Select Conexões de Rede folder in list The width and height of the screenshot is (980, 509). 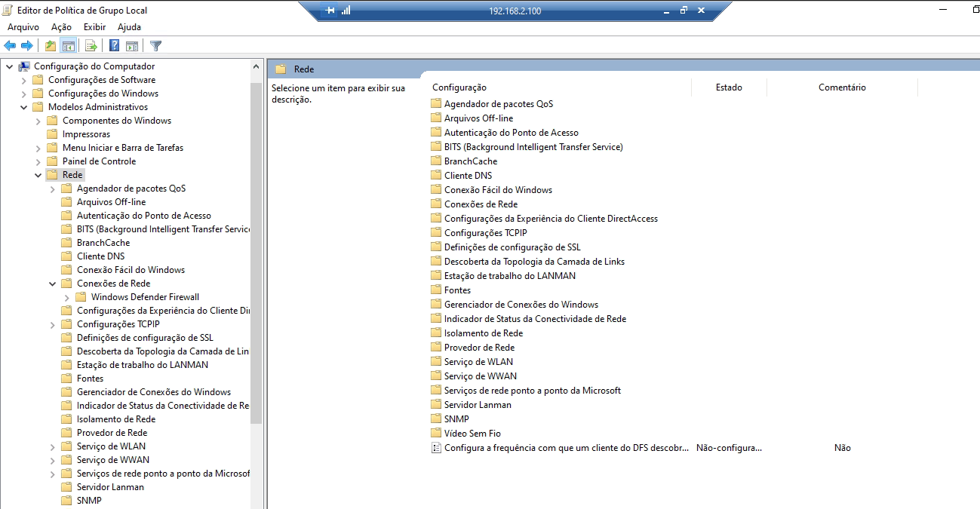click(x=474, y=204)
